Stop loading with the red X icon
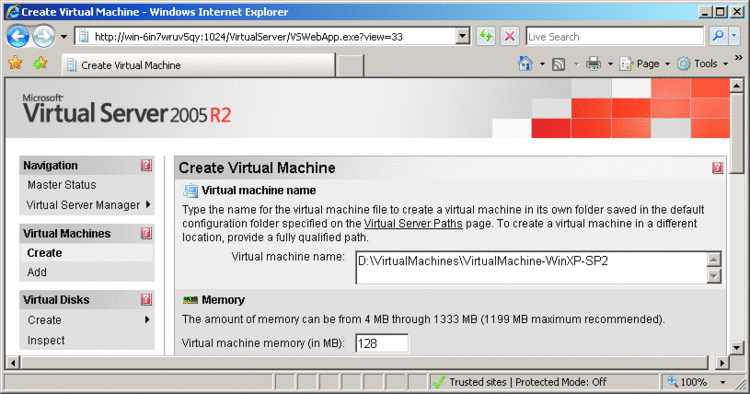The image size is (750, 394). tap(510, 36)
